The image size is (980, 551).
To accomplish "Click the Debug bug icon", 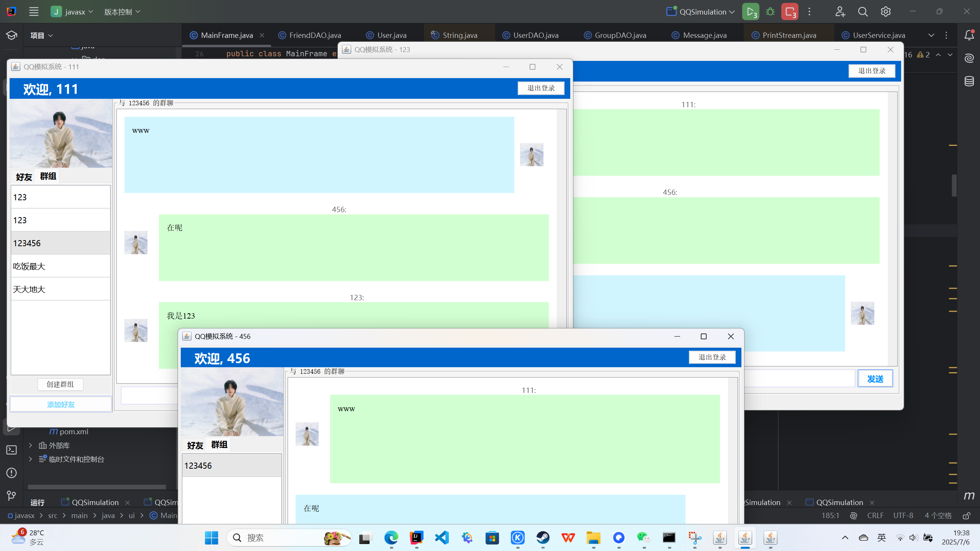I will [770, 12].
